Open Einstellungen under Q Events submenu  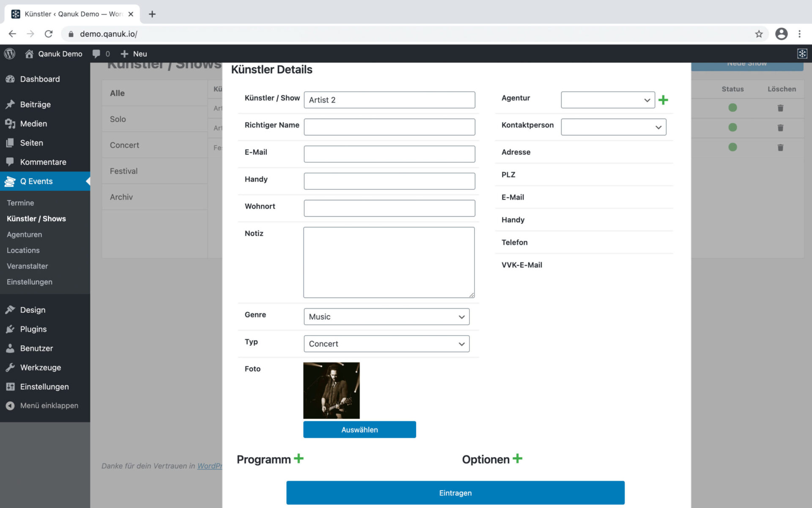tap(30, 282)
